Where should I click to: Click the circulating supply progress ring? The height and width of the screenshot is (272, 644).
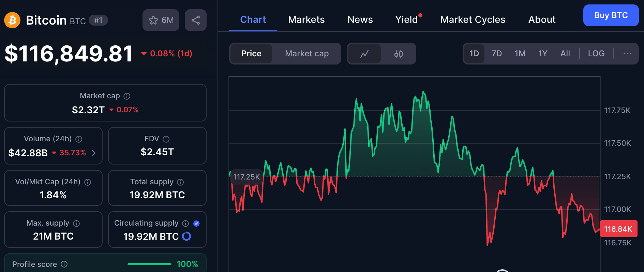(186, 236)
